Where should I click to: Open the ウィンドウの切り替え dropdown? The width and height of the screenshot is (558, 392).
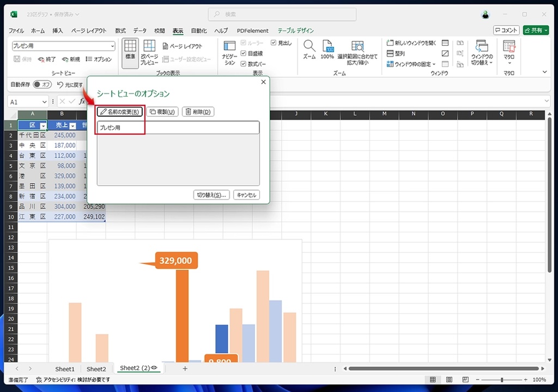pyautogui.click(x=482, y=53)
